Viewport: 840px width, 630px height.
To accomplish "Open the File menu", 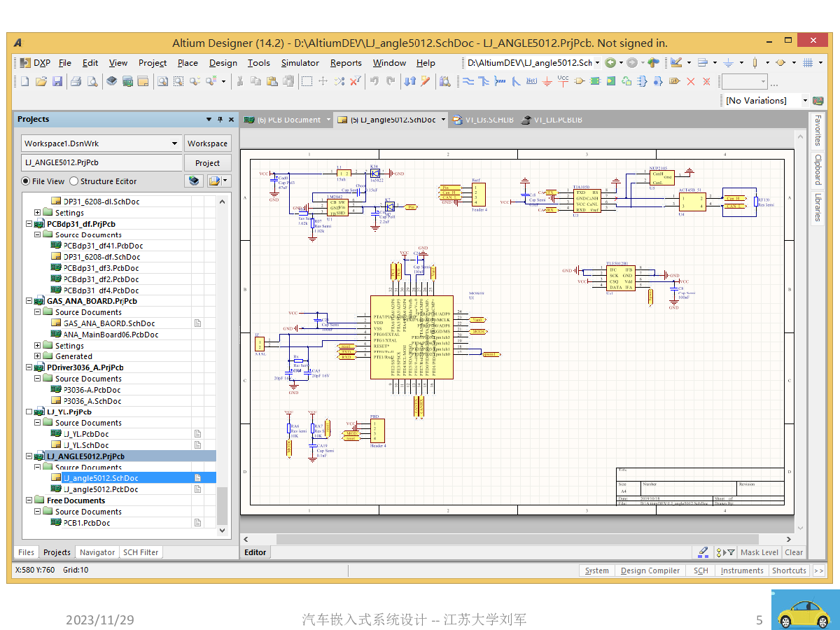I will tap(65, 63).
